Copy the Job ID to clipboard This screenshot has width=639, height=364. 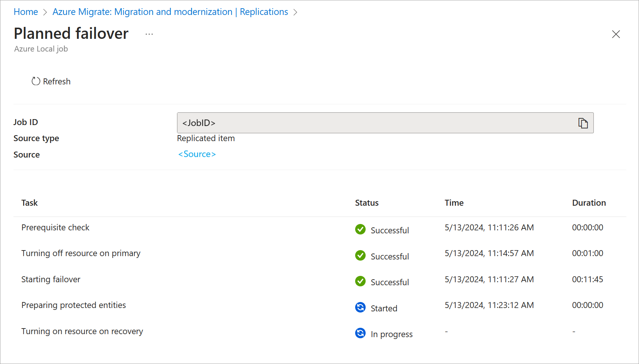point(583,123)
